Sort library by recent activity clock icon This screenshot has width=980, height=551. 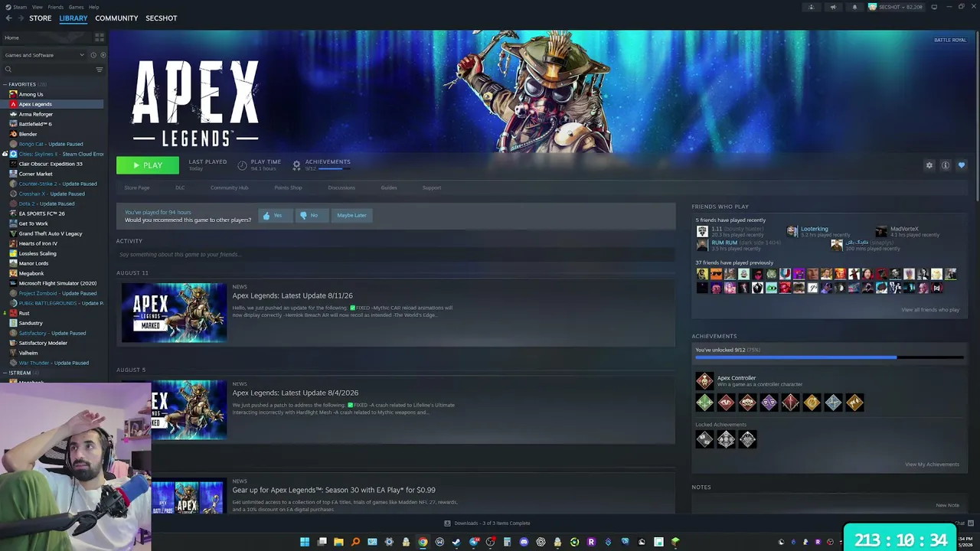pos(93,55)
